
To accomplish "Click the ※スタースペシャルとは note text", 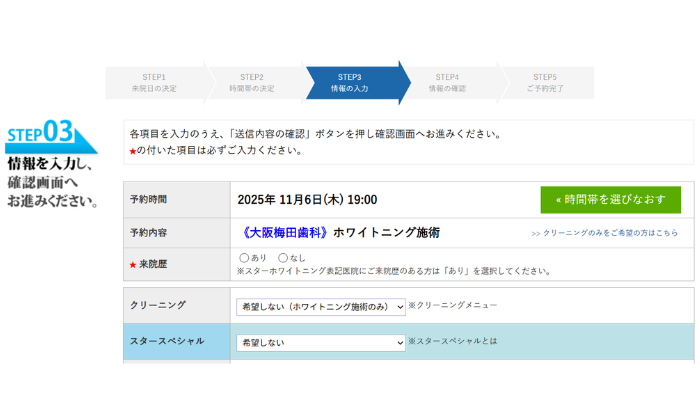I will pos(452,341).
